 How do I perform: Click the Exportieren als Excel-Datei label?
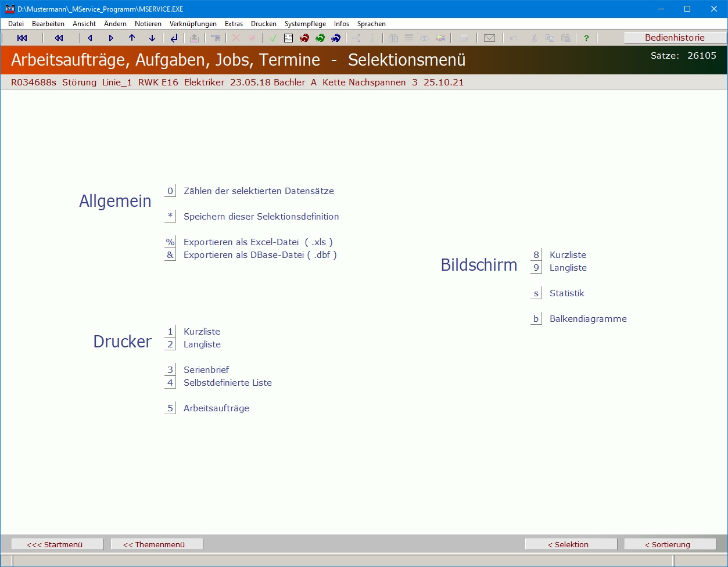(x=258, y=242)
